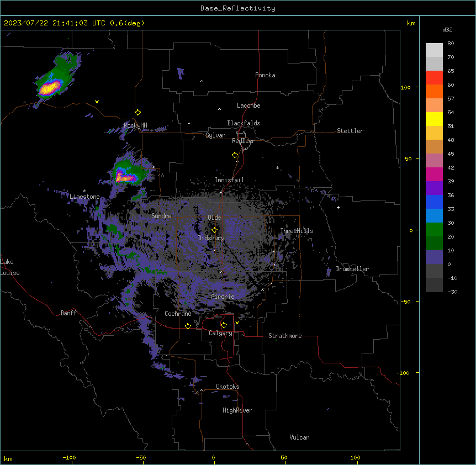Pick the slate purple 0–10 dBZ swatch
Image resolution: width=476 pixels, height=465 pixels.
point(434,257)
